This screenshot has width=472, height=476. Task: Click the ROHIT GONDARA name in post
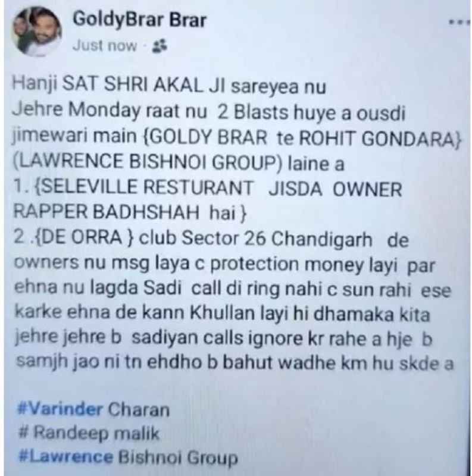tap(380, 138)
